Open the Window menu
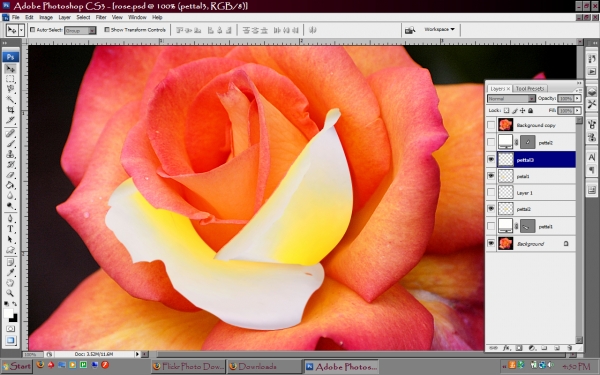This screenshot has height=375, width=600. tap(137, 17)
